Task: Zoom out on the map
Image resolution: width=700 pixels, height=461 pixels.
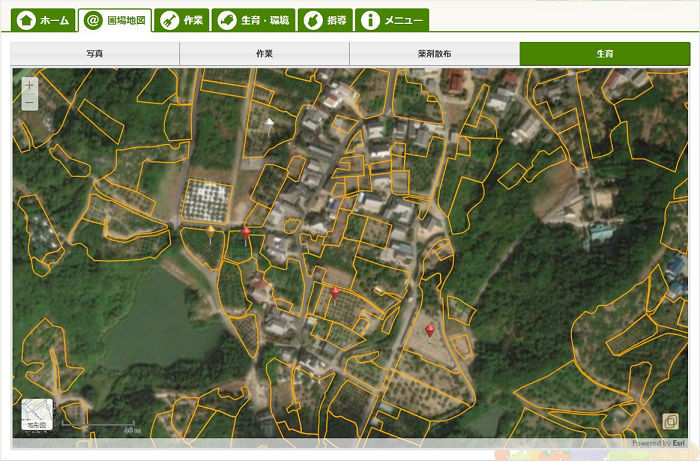Action: pyautogui.click(x=30, y=102)
